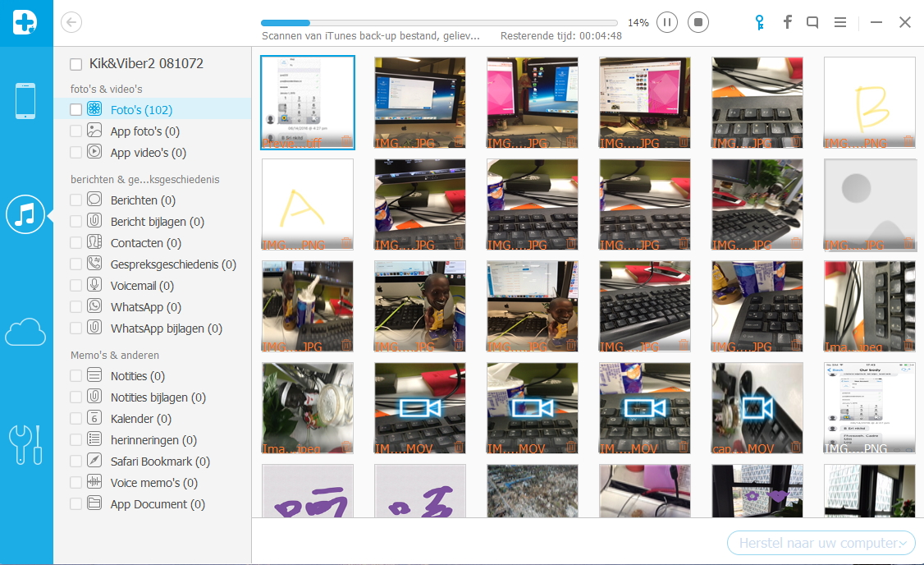This screenshot has height=565, width=924.
Task: Click the App Document folder icon
Action: pos(94,503)
